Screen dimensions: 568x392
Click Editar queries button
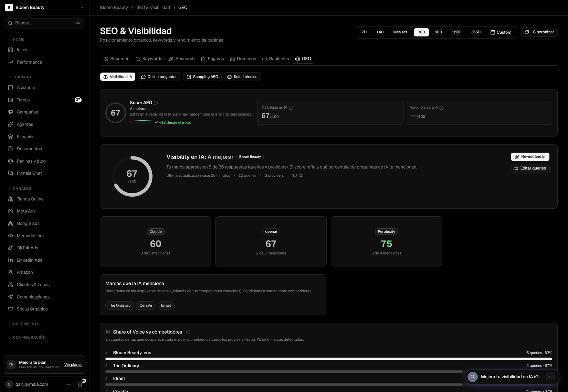click(530, 168)
